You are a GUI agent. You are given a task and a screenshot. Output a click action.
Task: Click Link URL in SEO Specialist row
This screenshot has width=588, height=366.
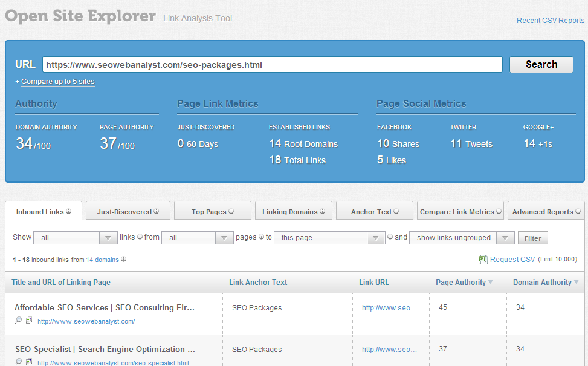pyautogui.click(x=389, y=350)
